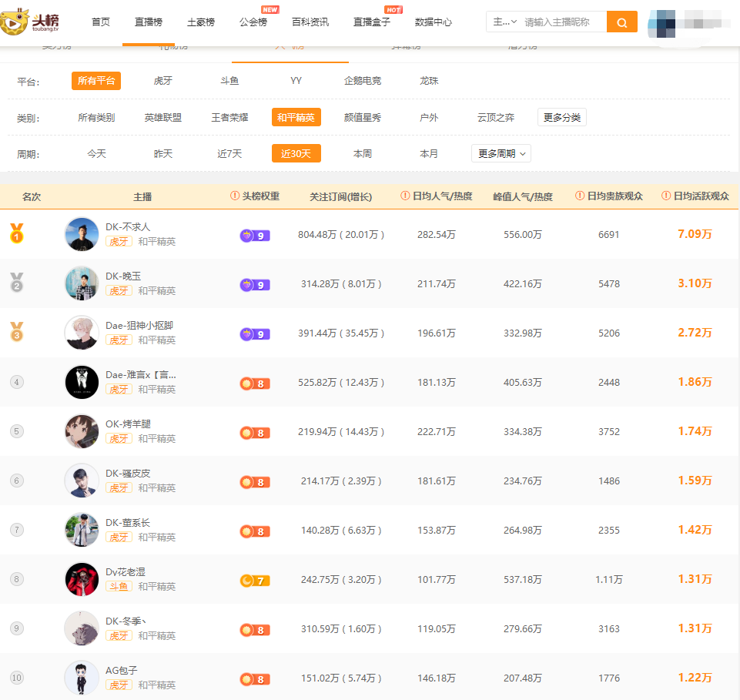Select the 虎牙 platform filter
The height and width of the screenshot is (700, 740).
pos(162,80)
